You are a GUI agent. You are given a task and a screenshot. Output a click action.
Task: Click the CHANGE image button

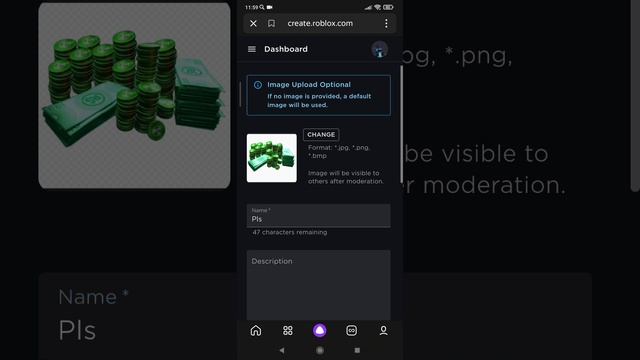pyautogui.click(x=321, y=135)
